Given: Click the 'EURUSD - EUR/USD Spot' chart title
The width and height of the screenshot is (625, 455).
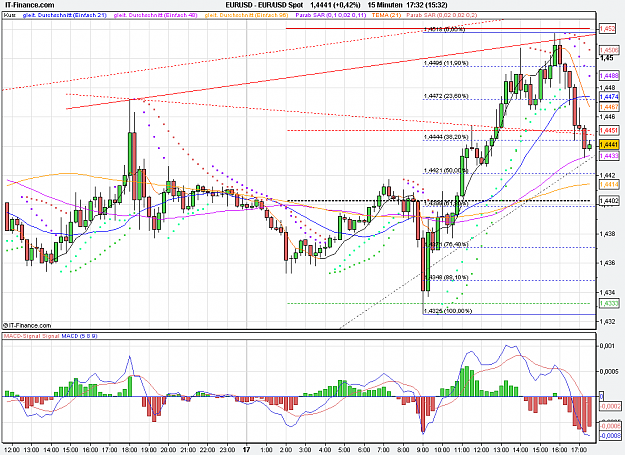Looking at the screenshot, I should pos(264,5).
